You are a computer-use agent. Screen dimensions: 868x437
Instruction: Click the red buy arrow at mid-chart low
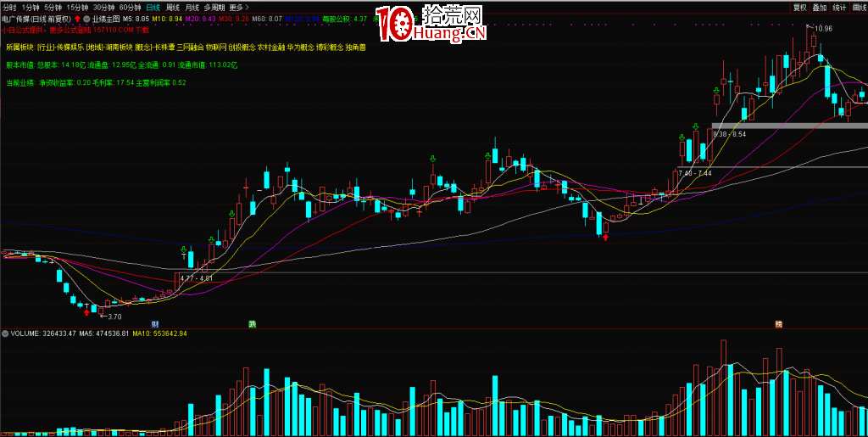(x=605, y=238)
